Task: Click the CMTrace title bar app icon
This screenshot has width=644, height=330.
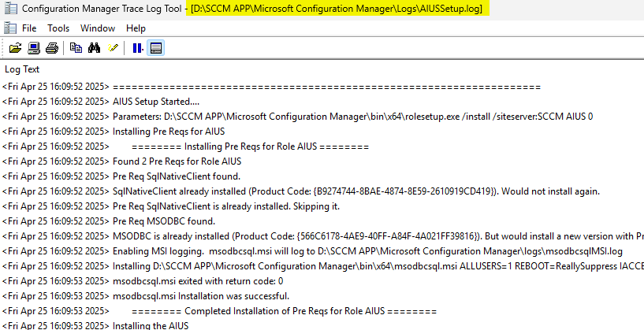Action: click(11, 8)
